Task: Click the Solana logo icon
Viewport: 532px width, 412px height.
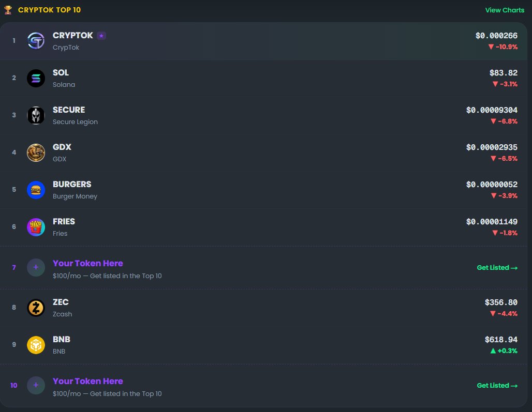Action: (x=36, y=78)
